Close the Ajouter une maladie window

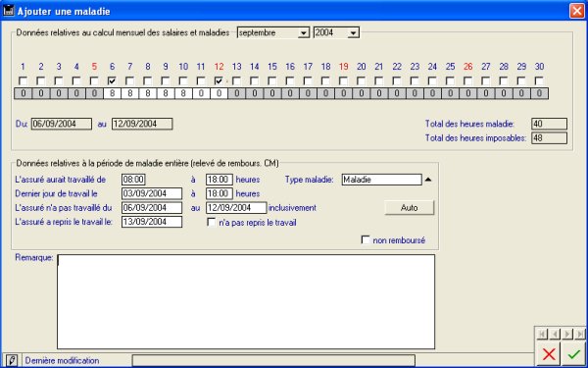577,11
